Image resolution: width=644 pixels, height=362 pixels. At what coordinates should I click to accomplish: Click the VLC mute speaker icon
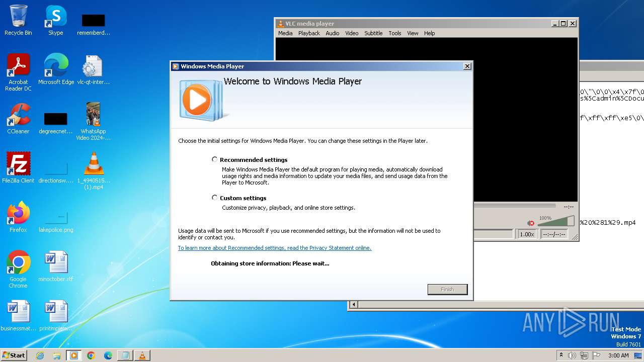click(531, 223)
